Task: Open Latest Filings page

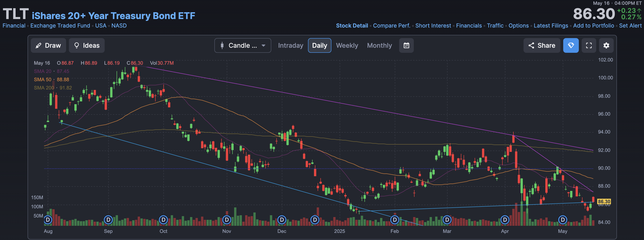Action: tap(551, 25)
